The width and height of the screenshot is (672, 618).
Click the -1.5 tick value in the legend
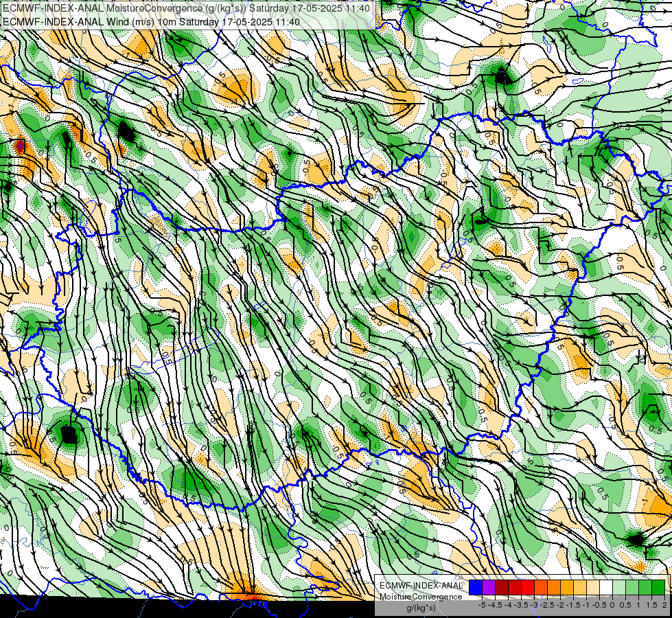point(573,605)
